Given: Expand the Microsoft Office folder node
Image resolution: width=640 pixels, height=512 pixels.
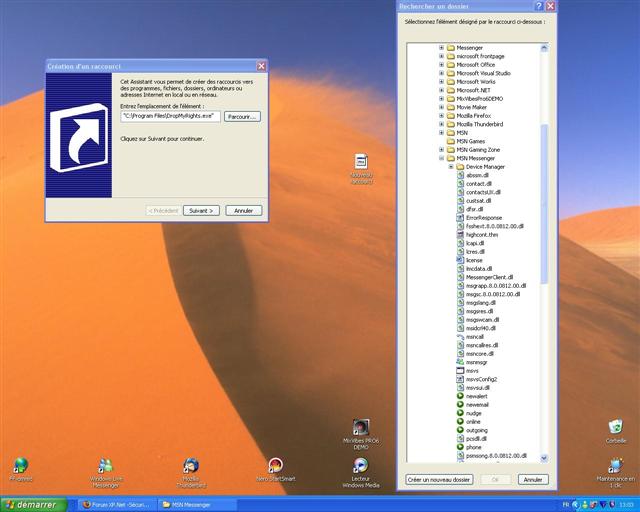Looking at the screenshot, I should (441, 64).
